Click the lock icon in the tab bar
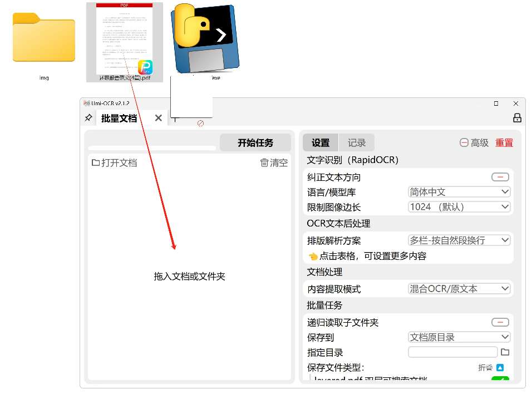The height and width of the screenshot is (409, 532). 516,118
